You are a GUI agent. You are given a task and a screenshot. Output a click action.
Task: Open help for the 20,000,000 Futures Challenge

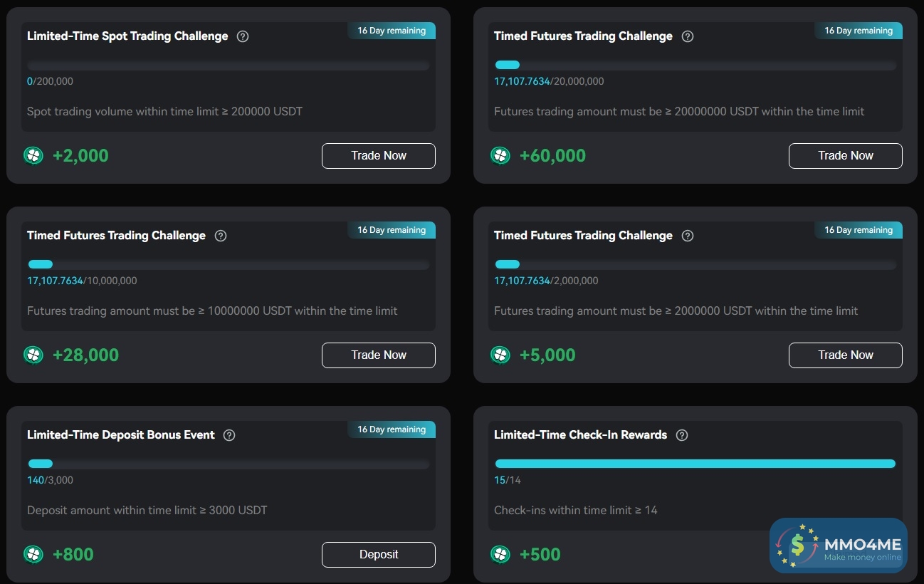688,36
